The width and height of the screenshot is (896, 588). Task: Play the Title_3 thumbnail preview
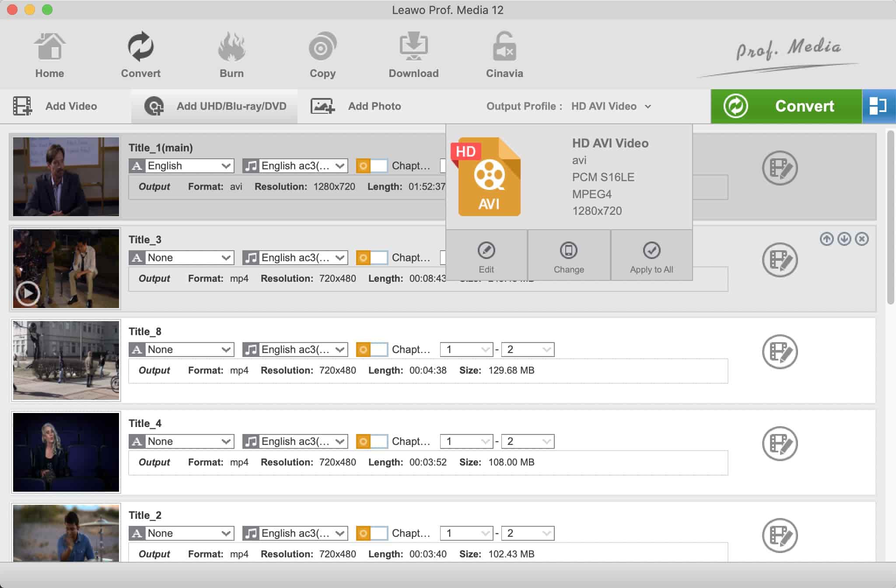click(28, 293)
